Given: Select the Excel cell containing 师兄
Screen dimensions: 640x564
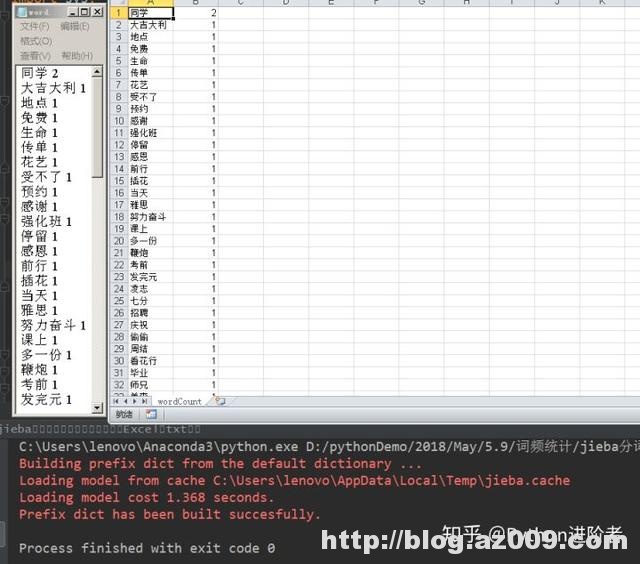Looking at the screenshot, I should pyautogui.click(x=150, y=385).
